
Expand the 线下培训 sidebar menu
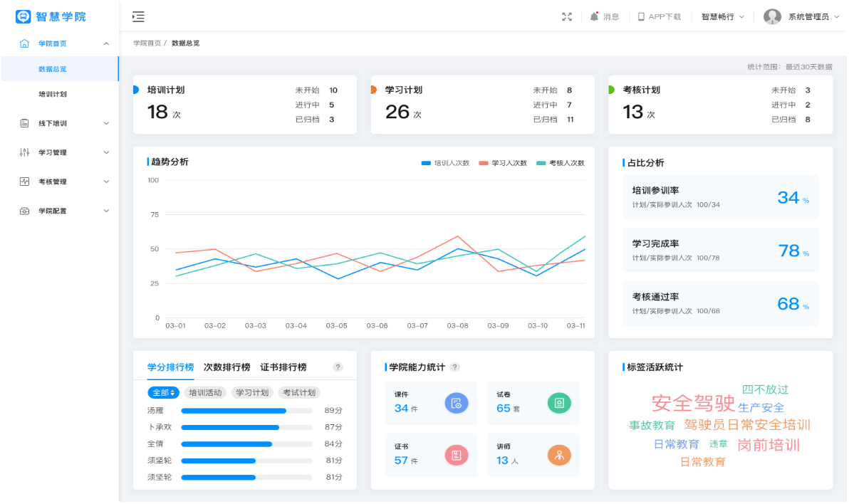tap(64, 123)
